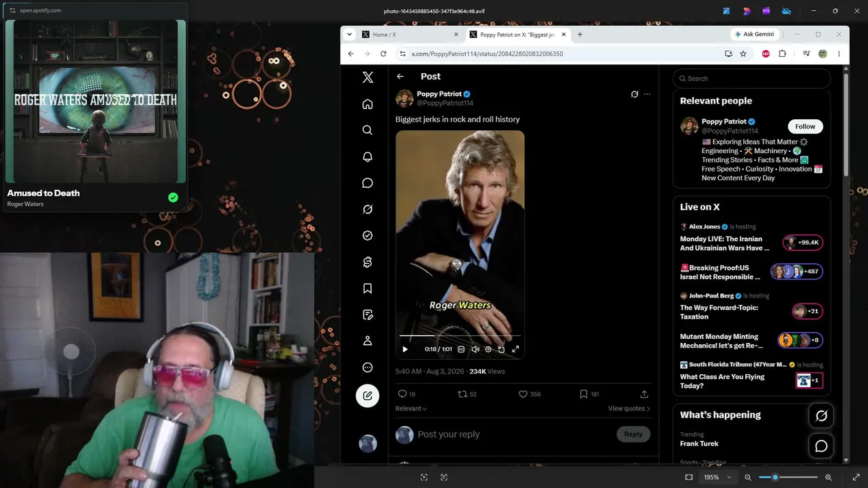The image size is (868, 488).
Task: Click the X logo in the sidebar
Action: [x=368, y=77]
